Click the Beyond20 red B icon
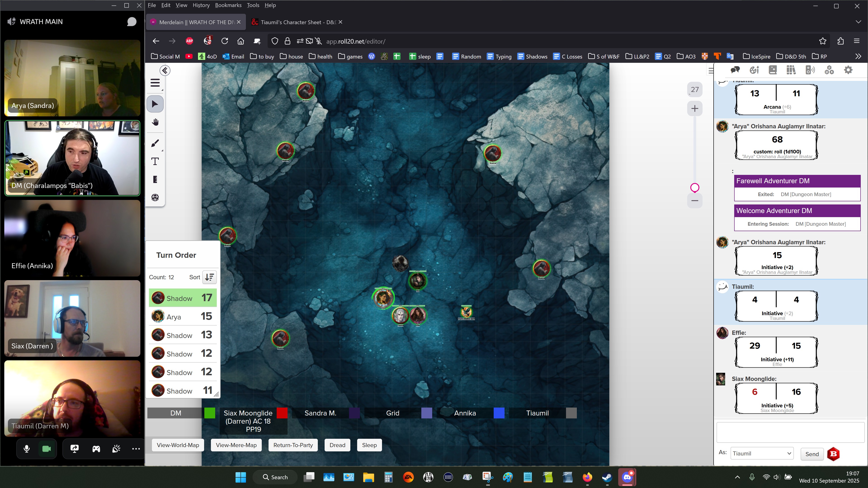Viewport: 868px width, 488px height. (x=833, y=454)
